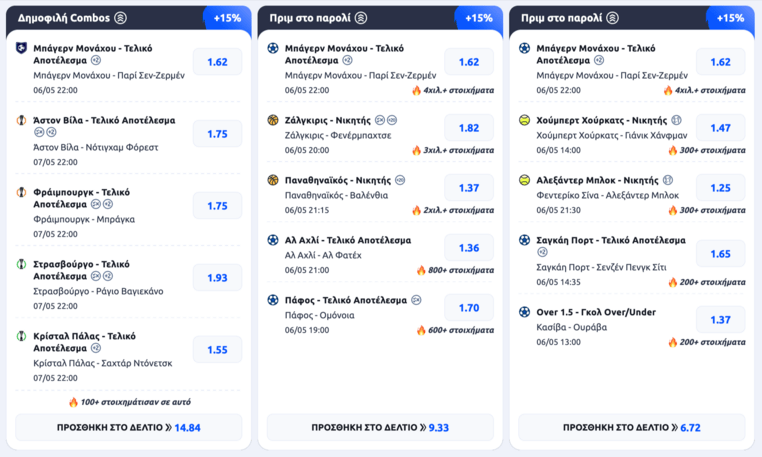Select the 1.75 odds for Άστον Βίλα

[x=217, y=134]
